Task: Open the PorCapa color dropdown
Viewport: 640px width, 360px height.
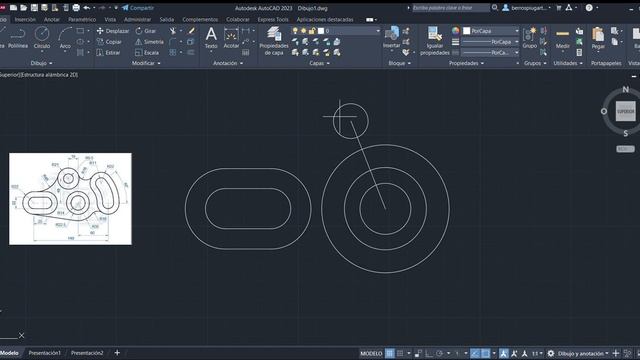Action: [517, 31]
